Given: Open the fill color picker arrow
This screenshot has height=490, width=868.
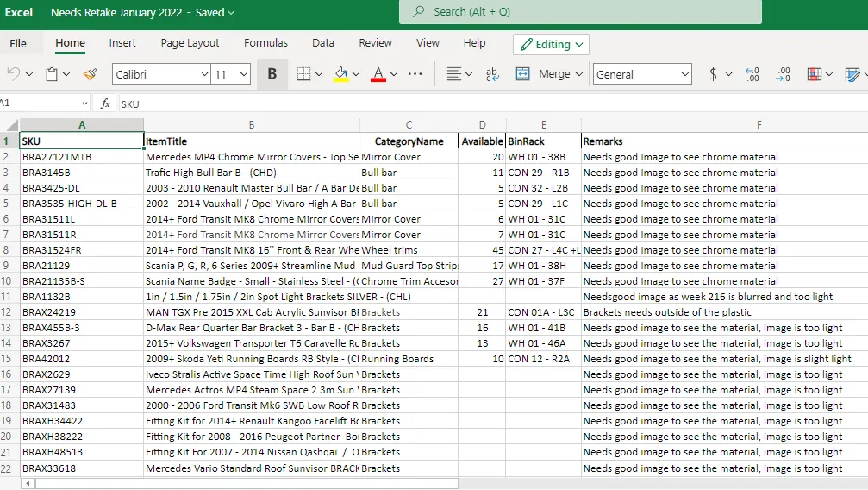Looking at the screenshot, I should (356, 73).
